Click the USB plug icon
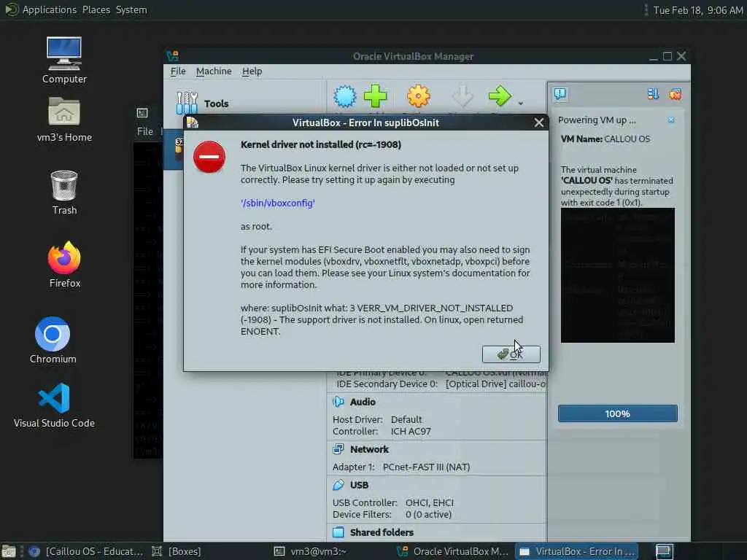The image size is (747, 560). (338, 485)
